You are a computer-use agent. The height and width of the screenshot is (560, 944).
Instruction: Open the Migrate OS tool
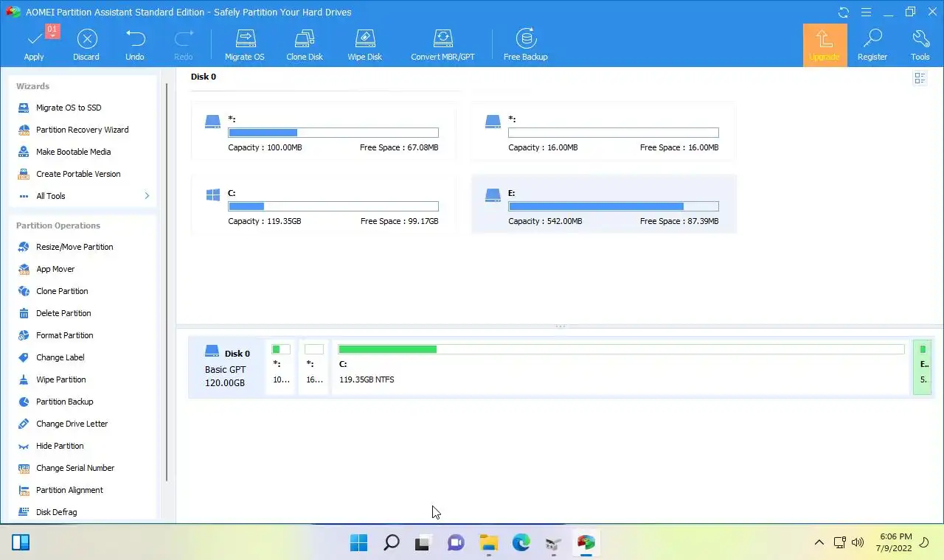pyautogui.click(x=244, y=45)
